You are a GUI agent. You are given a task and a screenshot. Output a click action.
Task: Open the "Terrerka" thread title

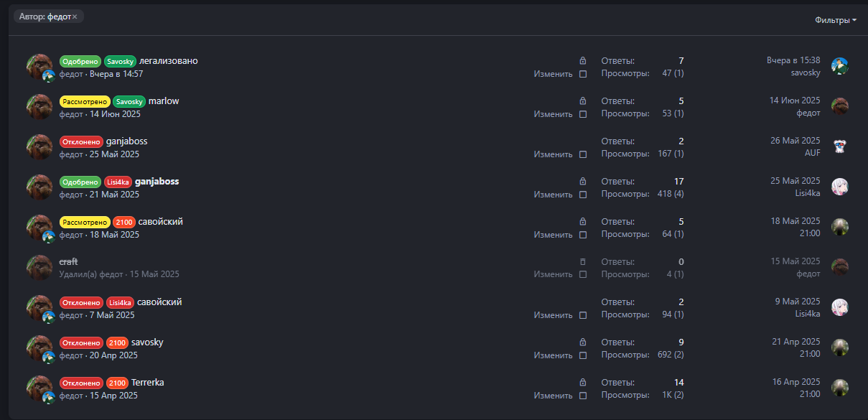click(148, 383)
